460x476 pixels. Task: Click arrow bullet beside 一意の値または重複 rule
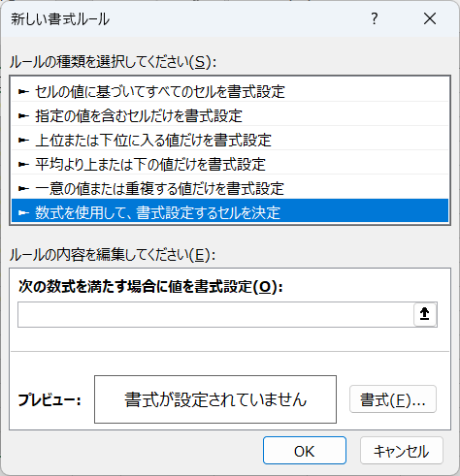[23, 188]
